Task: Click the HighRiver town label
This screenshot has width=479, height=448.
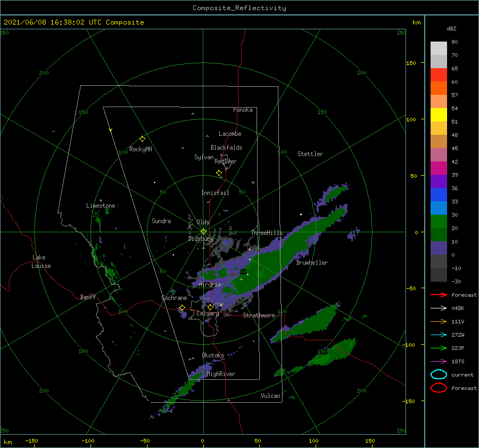Action: point(221,374)
